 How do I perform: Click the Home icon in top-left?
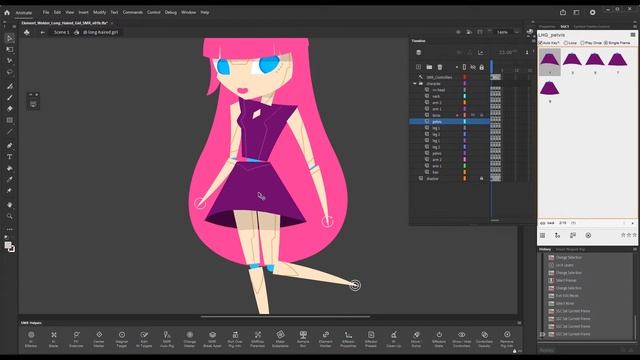[x=7, y=12]
